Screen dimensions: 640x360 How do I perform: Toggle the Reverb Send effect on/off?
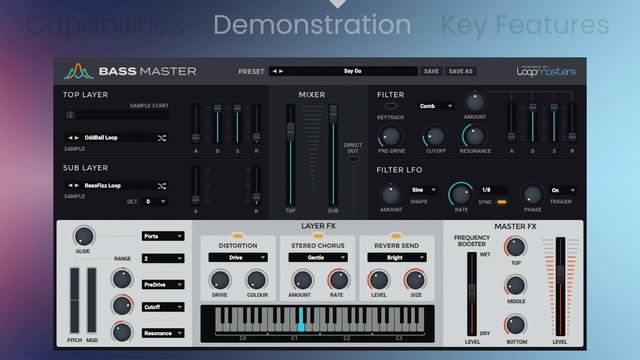(396, 236)
